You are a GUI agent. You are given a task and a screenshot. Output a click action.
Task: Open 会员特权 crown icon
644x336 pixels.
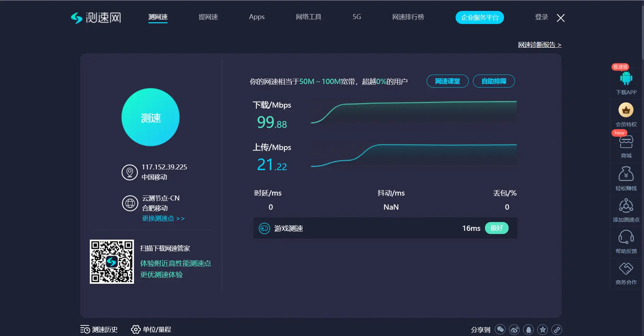tap(626, 110)
